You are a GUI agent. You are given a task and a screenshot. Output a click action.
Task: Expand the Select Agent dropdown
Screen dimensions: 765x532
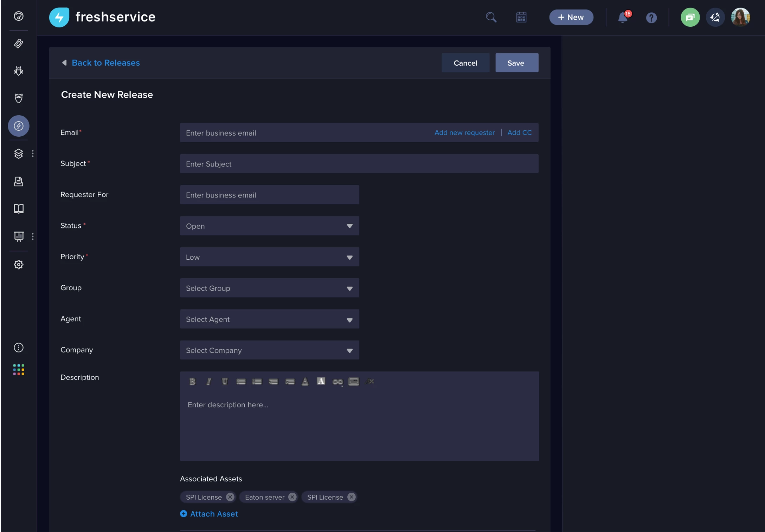tap(269, 319)
